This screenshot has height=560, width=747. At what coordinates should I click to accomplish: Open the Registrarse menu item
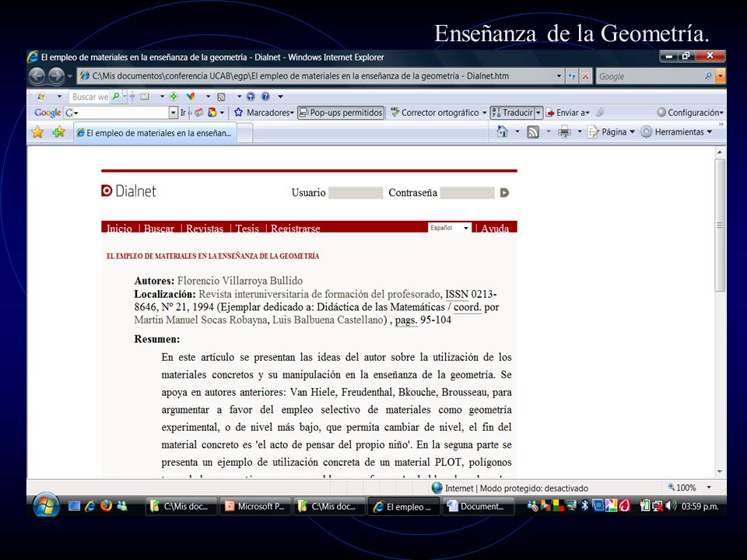(296, 228)
